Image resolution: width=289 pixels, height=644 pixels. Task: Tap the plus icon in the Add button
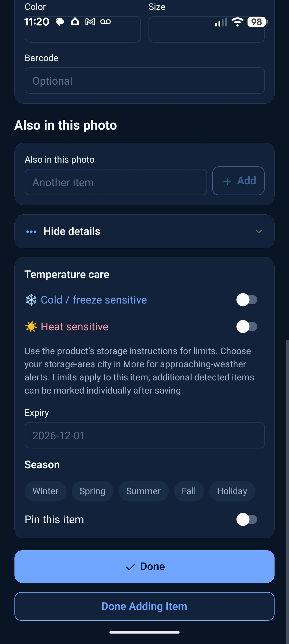coord(227,181)
